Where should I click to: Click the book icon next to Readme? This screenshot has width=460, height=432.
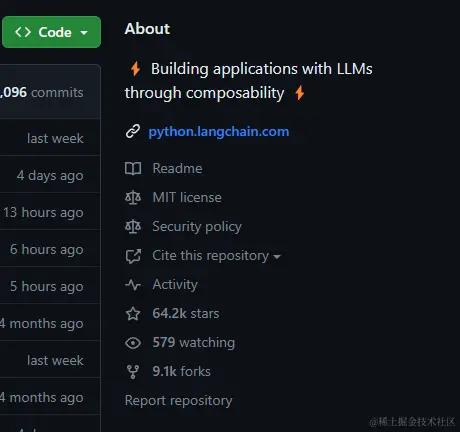[x=133, y=168]
